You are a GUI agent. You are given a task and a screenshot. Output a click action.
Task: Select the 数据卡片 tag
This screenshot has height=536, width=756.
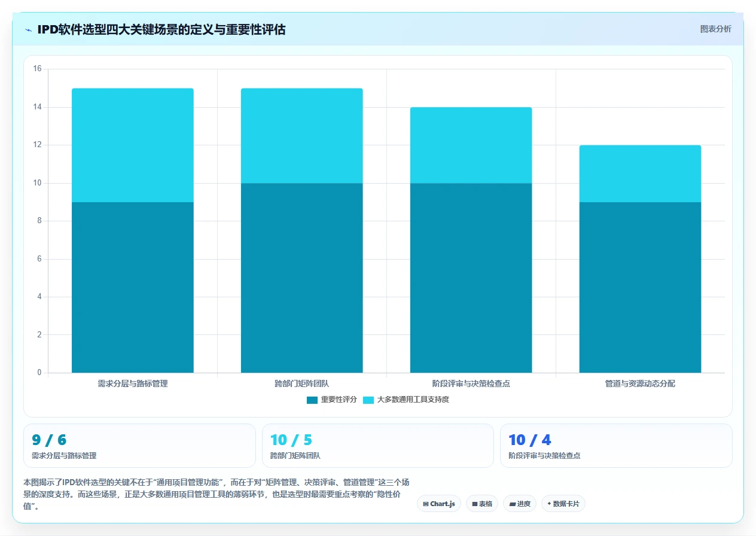click(x=563, y=504)
